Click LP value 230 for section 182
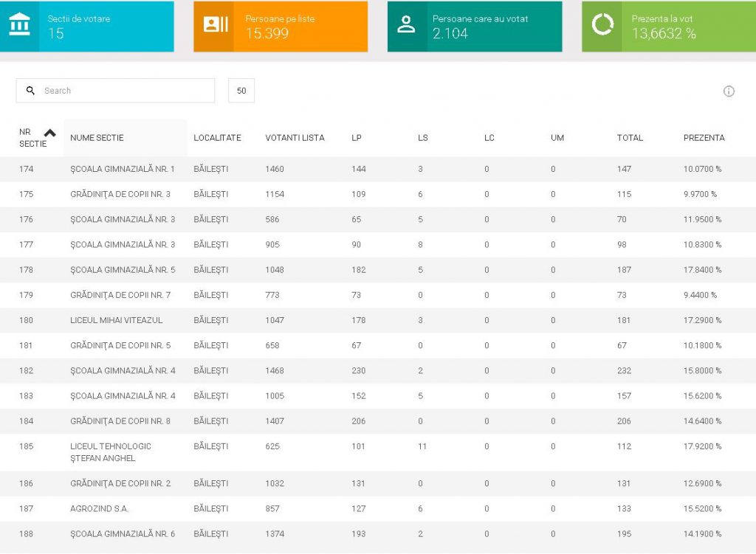 click(359, 370)
